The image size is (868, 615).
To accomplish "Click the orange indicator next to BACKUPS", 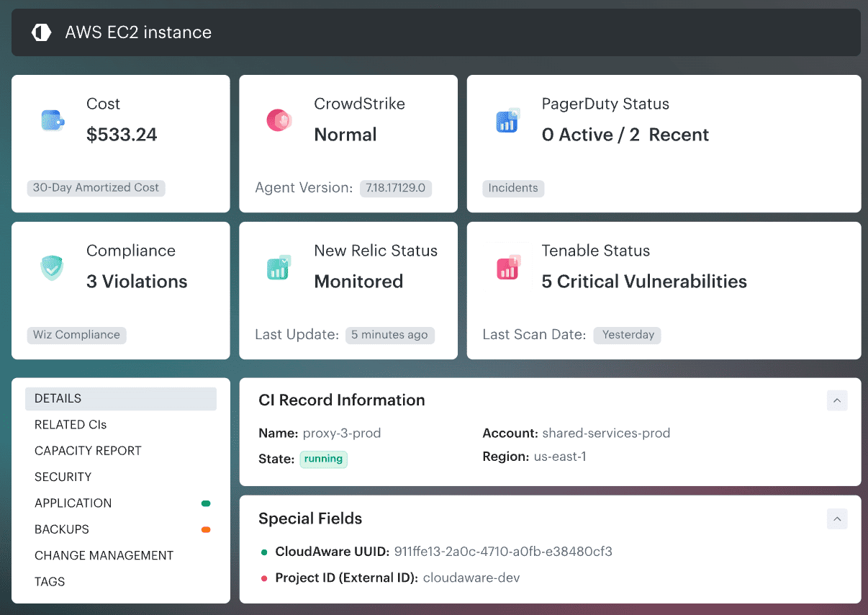I will click(x=206, y=529).
